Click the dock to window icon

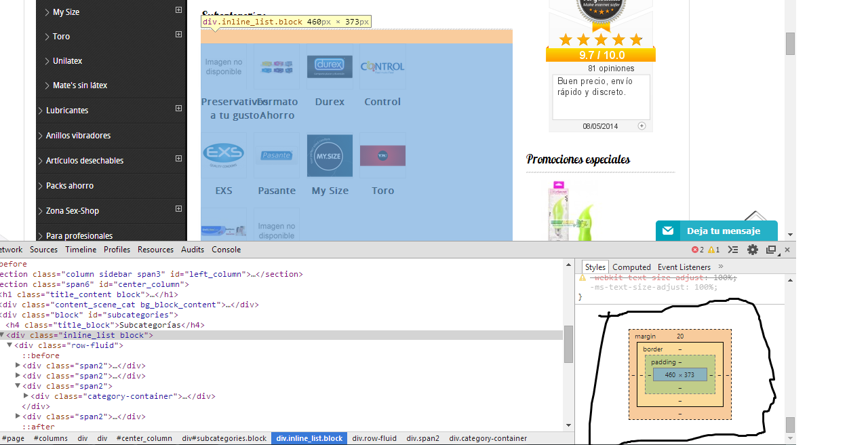click(x=771, y=250)
